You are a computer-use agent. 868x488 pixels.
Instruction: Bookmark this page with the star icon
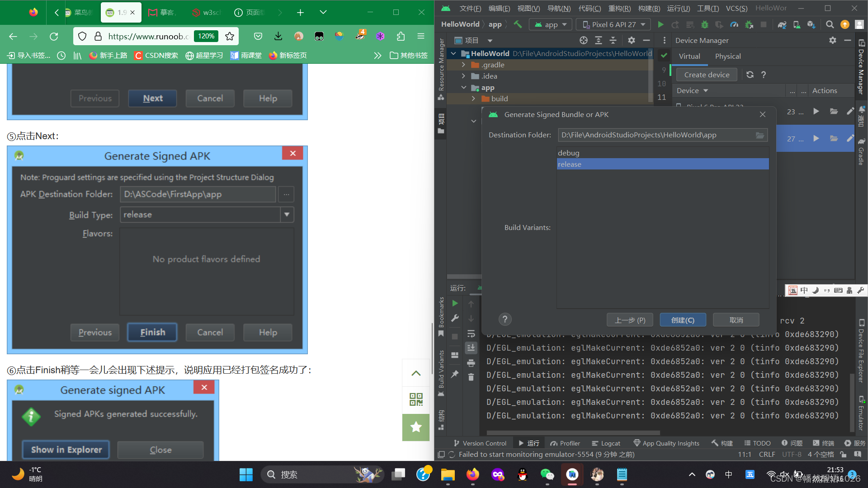[230, 36]
